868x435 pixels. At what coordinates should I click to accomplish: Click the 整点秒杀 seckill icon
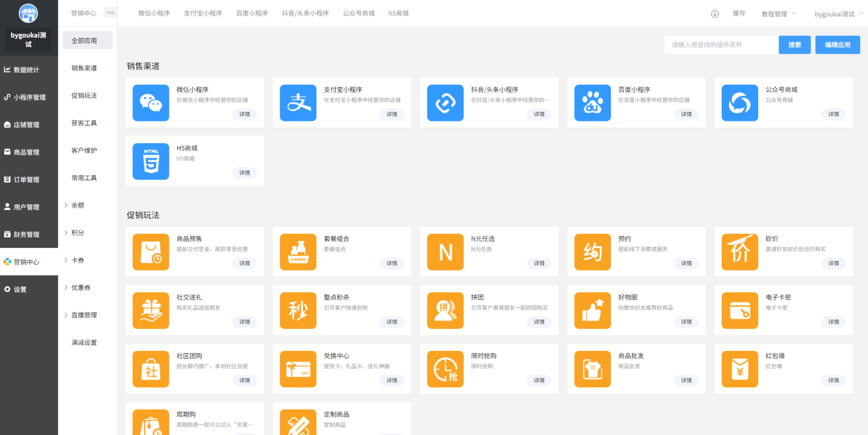click(x=298, y=310)
